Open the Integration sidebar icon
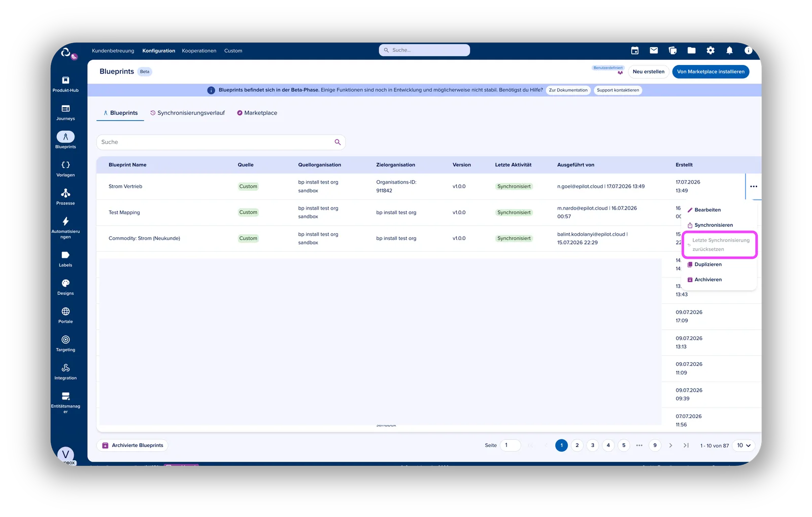Image resolution: width=812 pixels, height=517 pixels. pos(65,368)
